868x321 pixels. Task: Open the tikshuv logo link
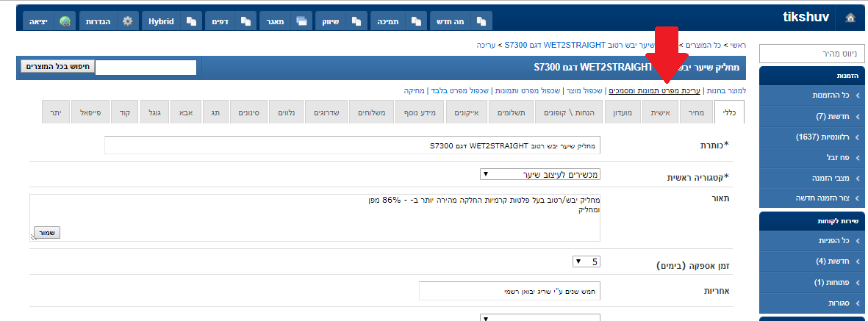click(x=806, y=17)
